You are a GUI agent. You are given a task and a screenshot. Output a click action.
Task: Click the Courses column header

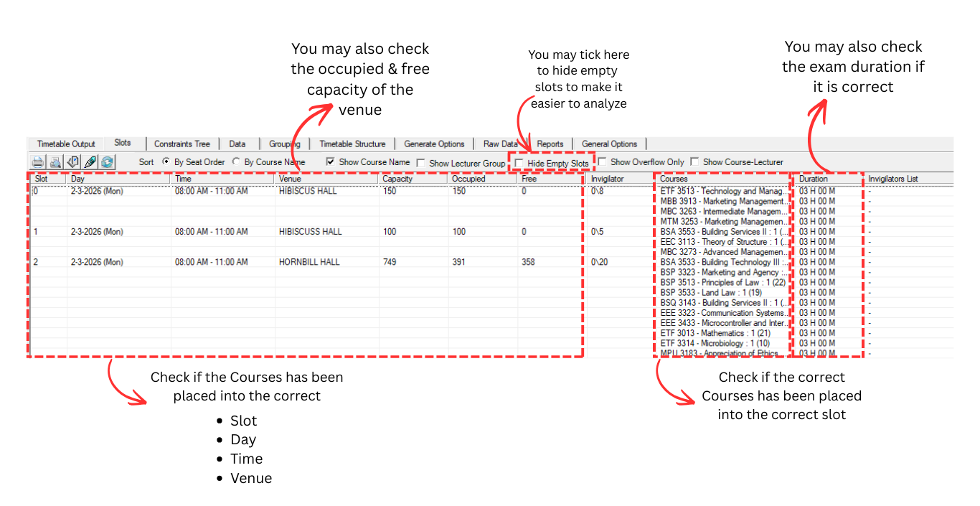pos(725,179)
